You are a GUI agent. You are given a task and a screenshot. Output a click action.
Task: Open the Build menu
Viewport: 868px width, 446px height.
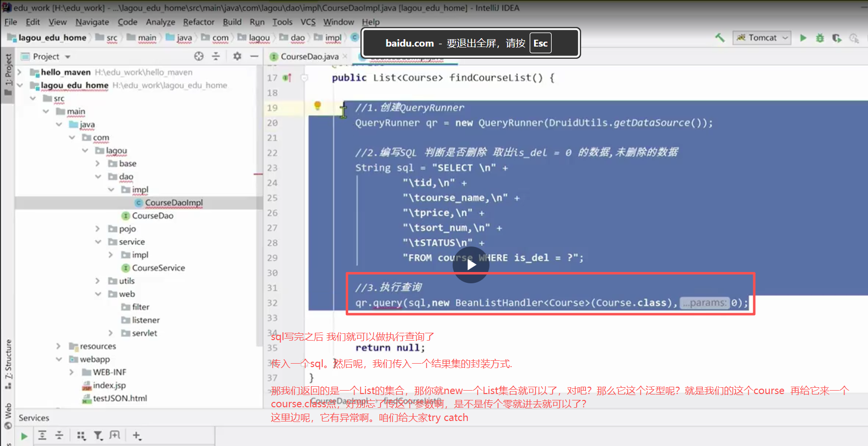coord(232,22)
